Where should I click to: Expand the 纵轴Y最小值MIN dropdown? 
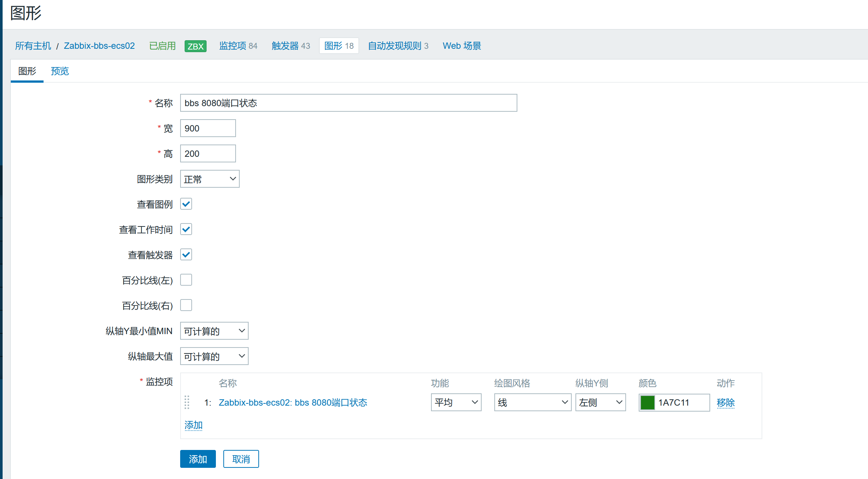coord(214,331)
